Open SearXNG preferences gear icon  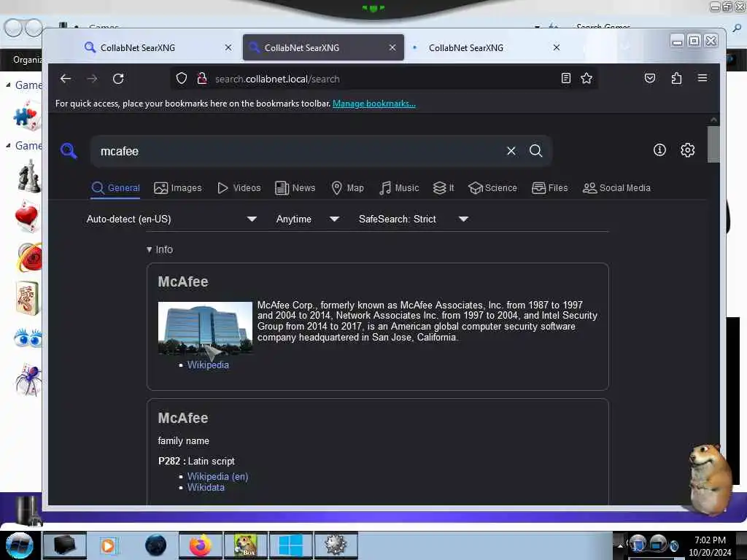(687, 150)
